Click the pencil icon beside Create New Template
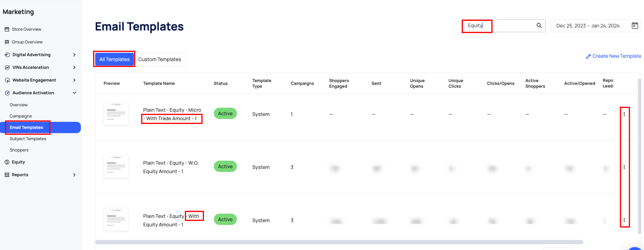 (588, 56)
